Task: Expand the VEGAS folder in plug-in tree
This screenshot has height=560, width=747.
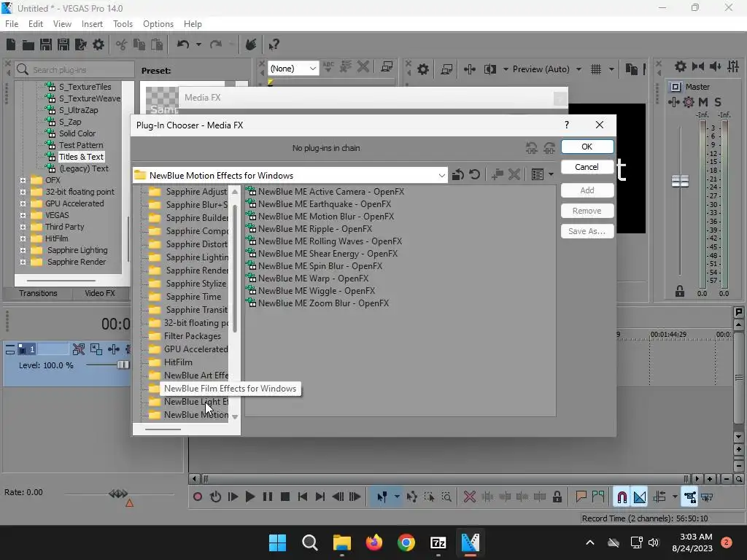Action: (23, 215)
